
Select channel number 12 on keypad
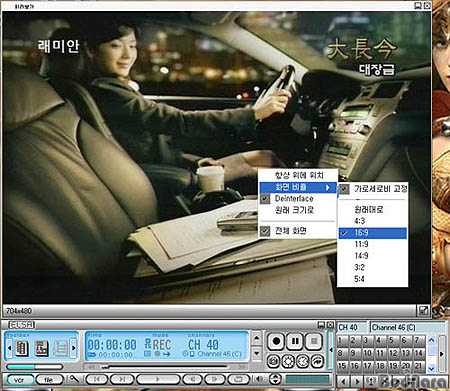point(393,353)
